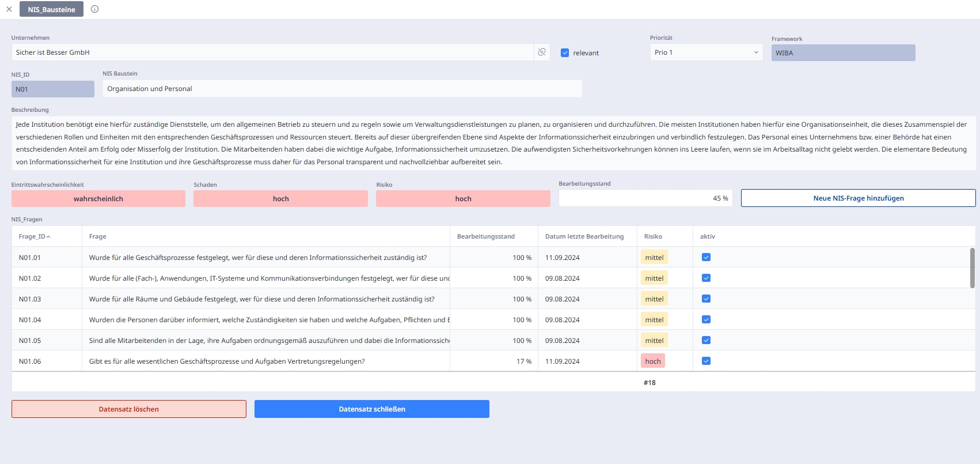Viewport: 980px width, 464px height.
Task: Close the form with the X icon
Action: pyautogui.click(x=9, y=9)
